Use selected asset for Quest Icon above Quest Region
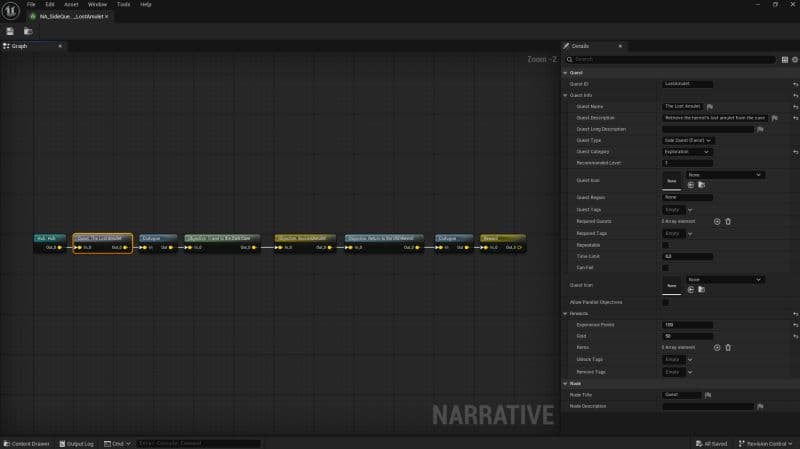 point(691,185)
